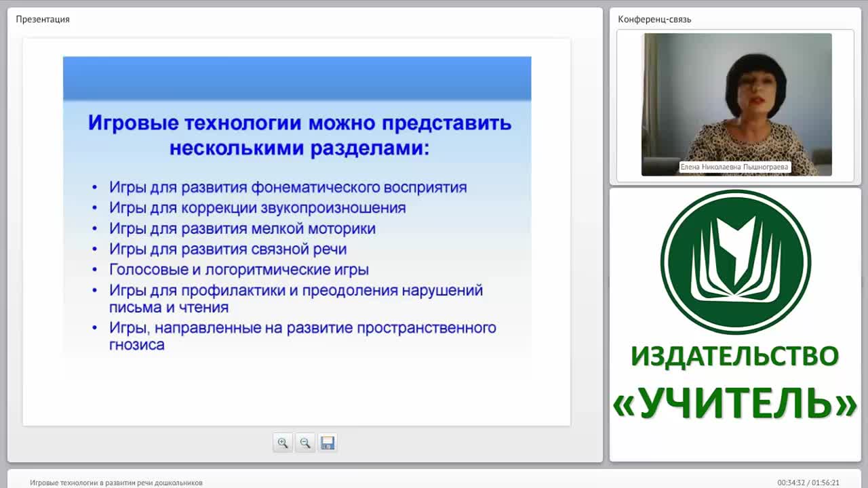Click the slide heading about Игровые технологии

pyautogui.click(x=300, y=136)
